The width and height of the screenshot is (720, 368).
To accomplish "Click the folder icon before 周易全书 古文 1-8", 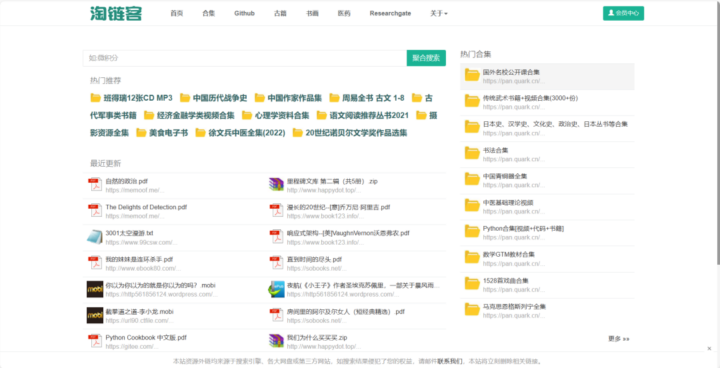I will 334,98.
